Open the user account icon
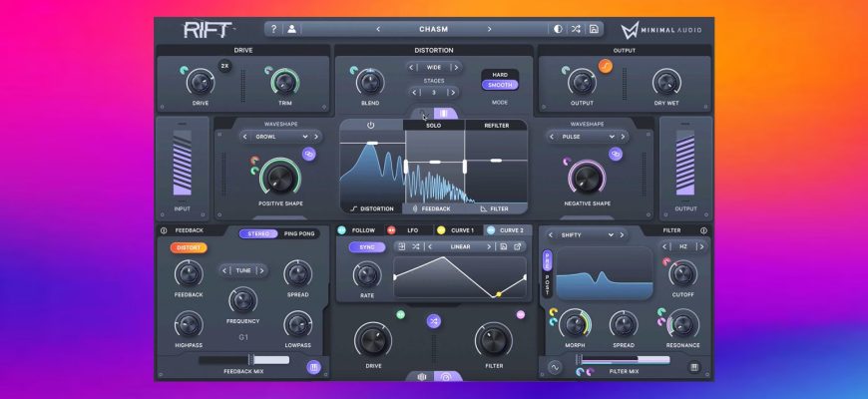 (291, 29)
